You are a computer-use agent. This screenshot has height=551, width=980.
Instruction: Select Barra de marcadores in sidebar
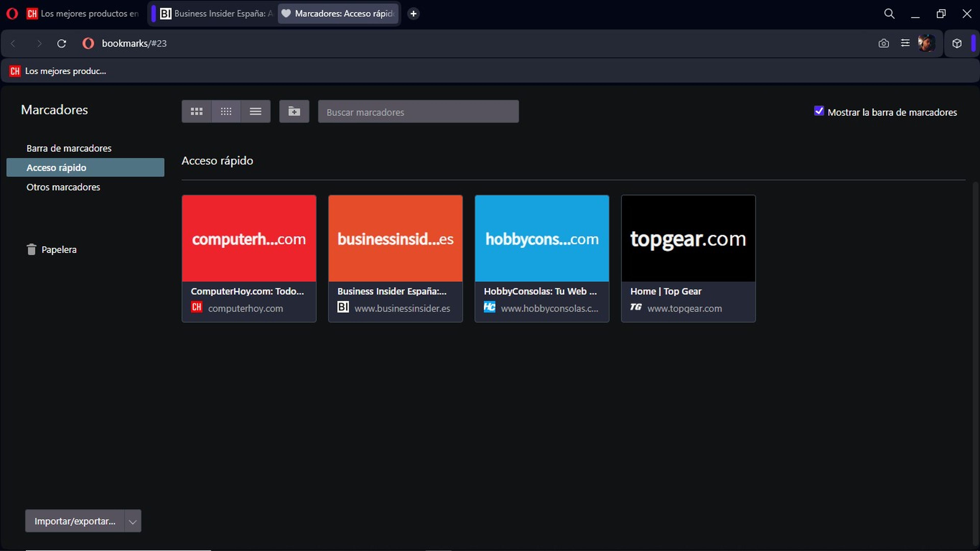coord(85,148)
